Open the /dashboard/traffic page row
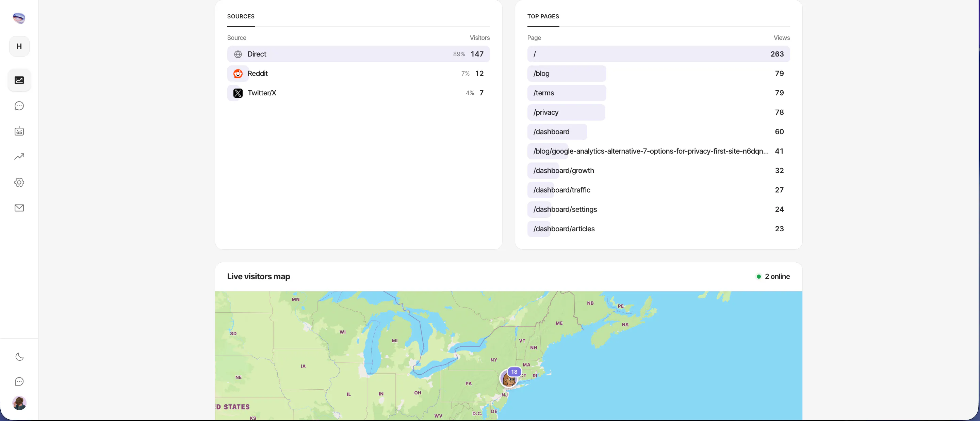Screen dimensions: 980x421 coord(658,190)
